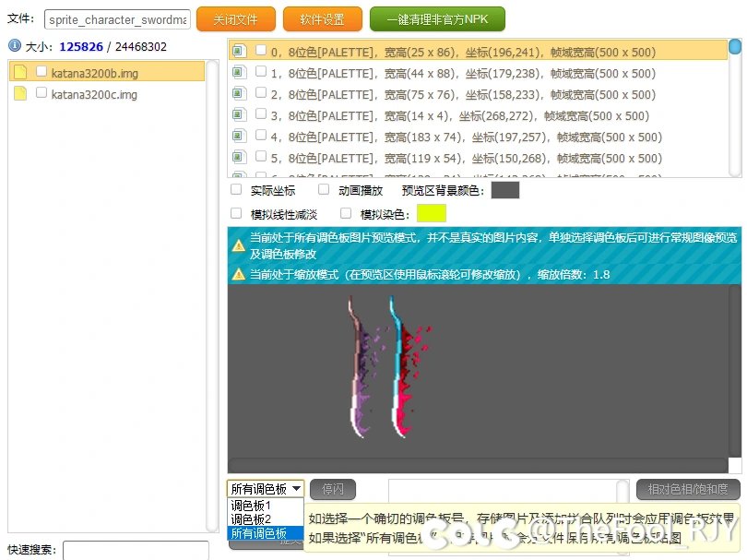This screenshot has width=747, height=560.
Task: Select frame 0 row text 宽高(25 x 86)
Action: pyautogui.click(x=421, y=52)
